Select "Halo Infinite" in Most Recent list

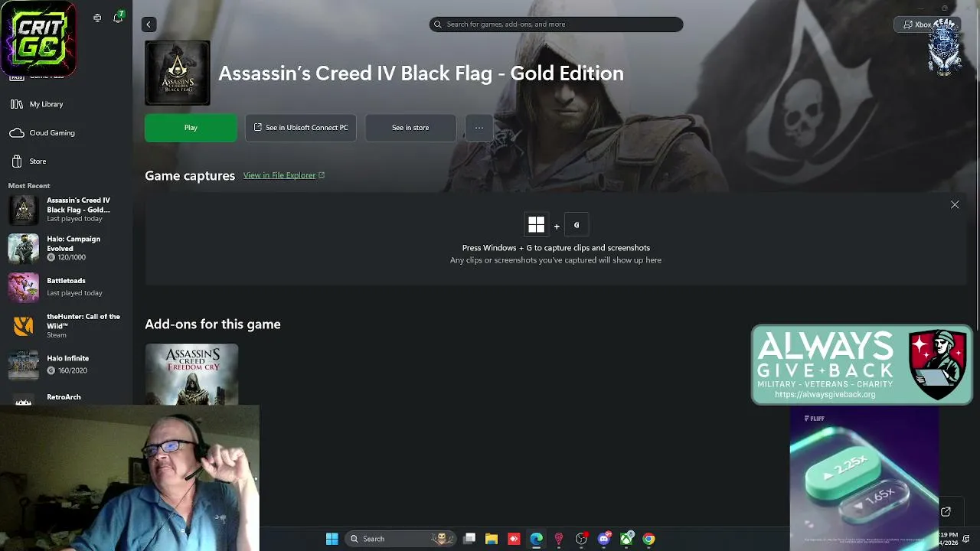point(67,358)
